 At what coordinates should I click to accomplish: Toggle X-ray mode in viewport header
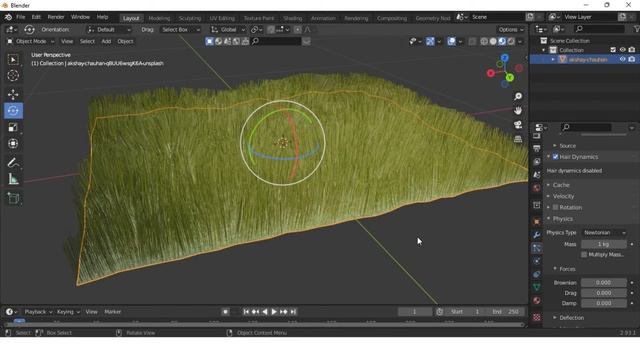[472, 41]
